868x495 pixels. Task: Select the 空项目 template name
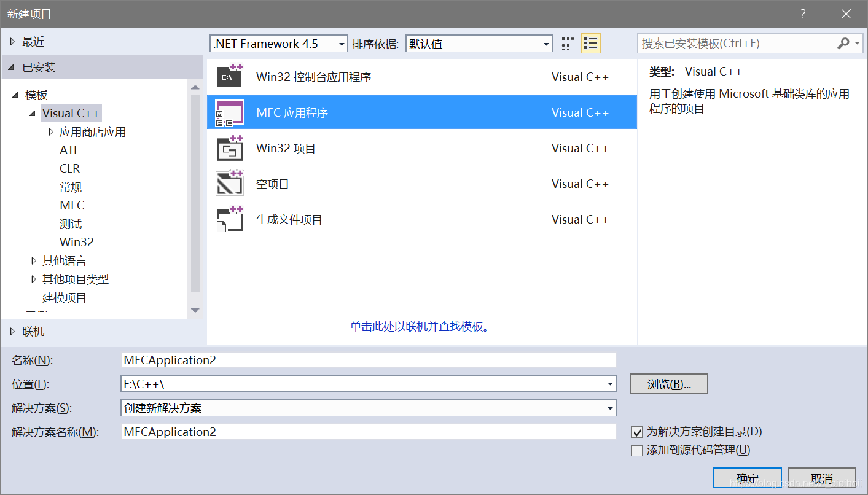tap(273, 184)
